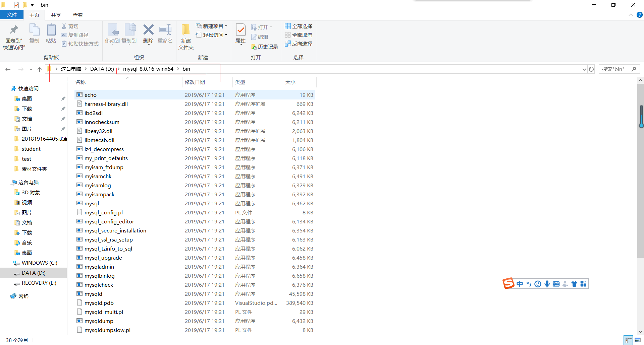644x345 pixels.
Task: Select WINDOWS (C:) in the navigation pane
Action: tap(39, 263)
